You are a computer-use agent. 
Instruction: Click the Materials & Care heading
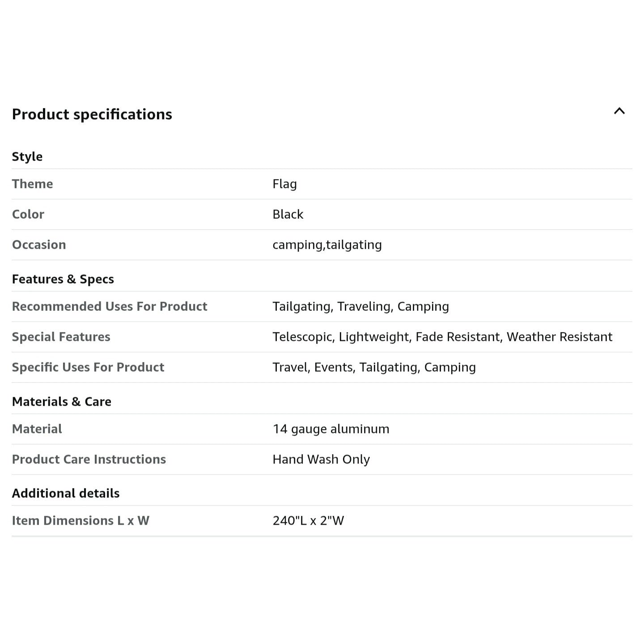pyautogui.click(x=62, y=402)
